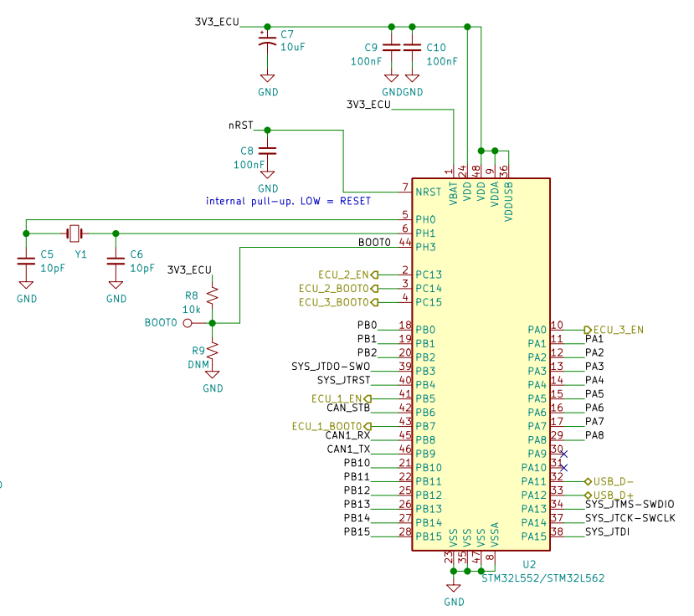The image size is (694, 616).
Task: Click the C10 100nF capacitor symbol
Action: (412, 49)
